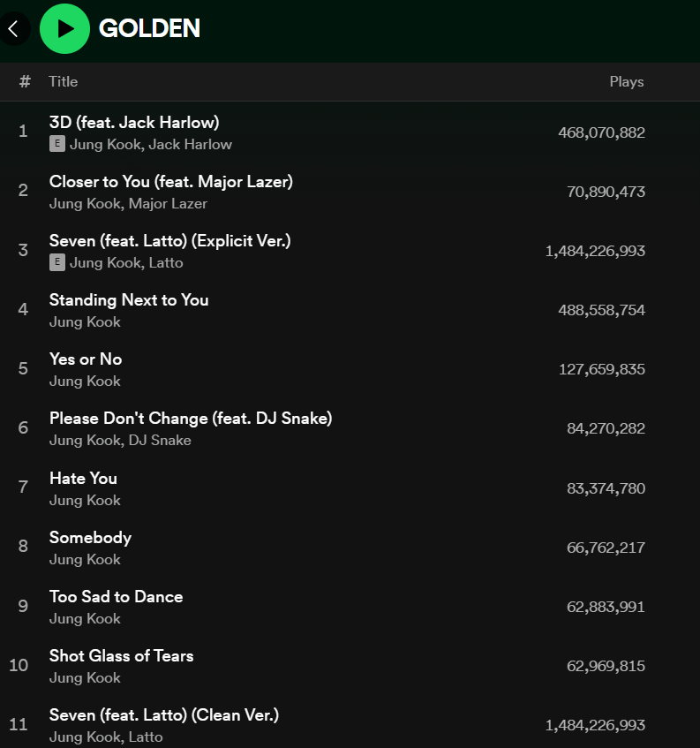The image size is (700, 748).
Task: Click the explicit badge on 3D track
Action: pos(57,144)
